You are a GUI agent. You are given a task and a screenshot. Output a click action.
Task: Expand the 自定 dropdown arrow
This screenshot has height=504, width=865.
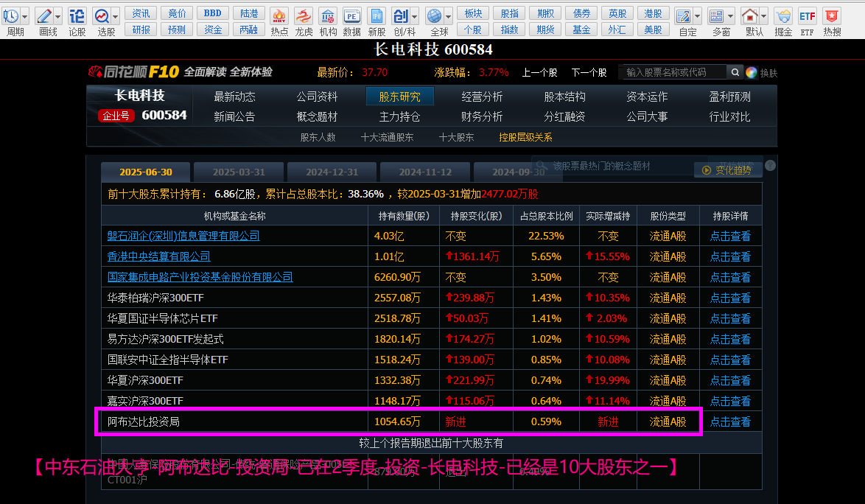pyautogui.click(x=697, y=16)
